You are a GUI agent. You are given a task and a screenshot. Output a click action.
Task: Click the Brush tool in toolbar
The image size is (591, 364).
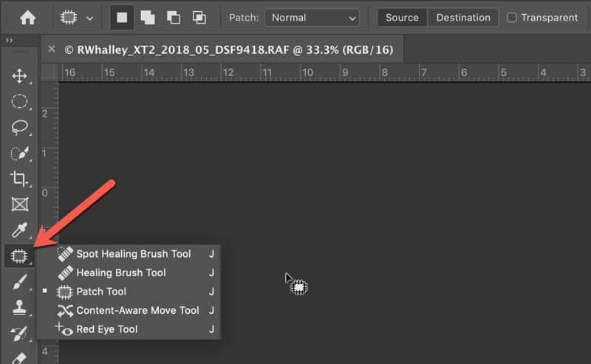19,282
